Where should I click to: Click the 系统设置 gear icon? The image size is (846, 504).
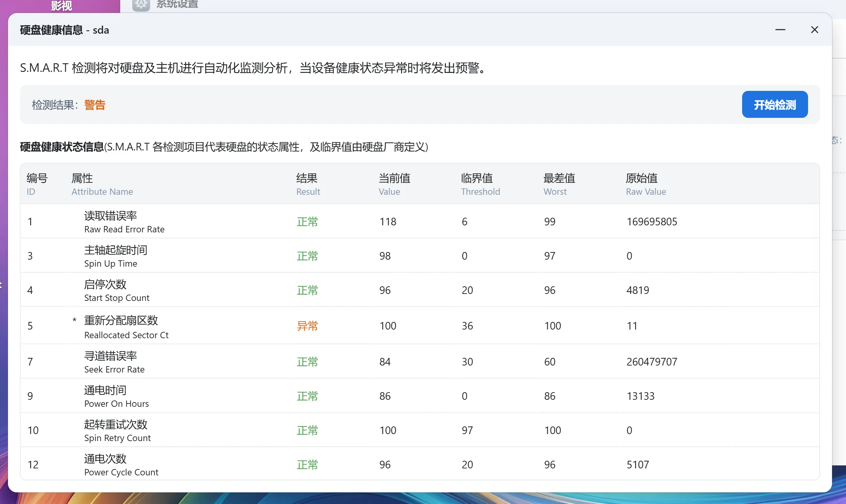[141, 5]
